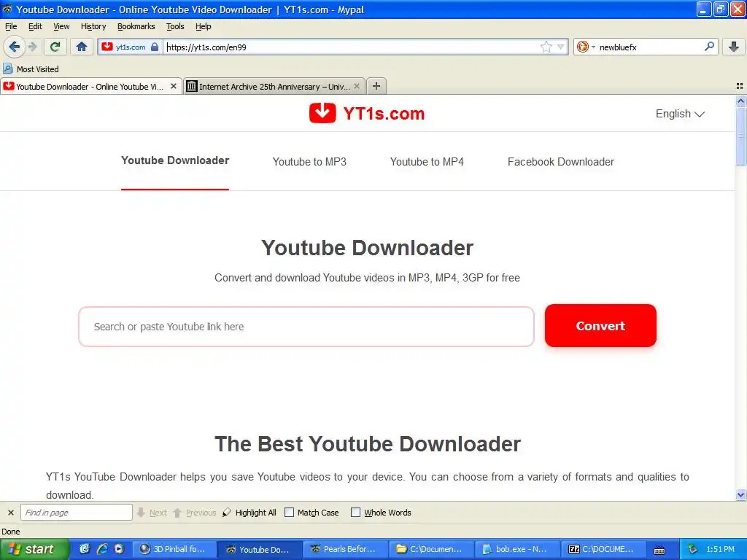Open the URL history dropdown arrow

pyautogui.click(x=560, y=47)
